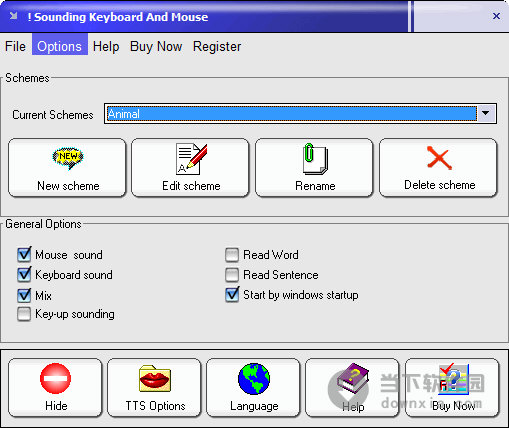The width and height of the screenshot is (509, 428).
Task: Expand the Current Schemes dropdown arrow
Action: click(486, 113)
